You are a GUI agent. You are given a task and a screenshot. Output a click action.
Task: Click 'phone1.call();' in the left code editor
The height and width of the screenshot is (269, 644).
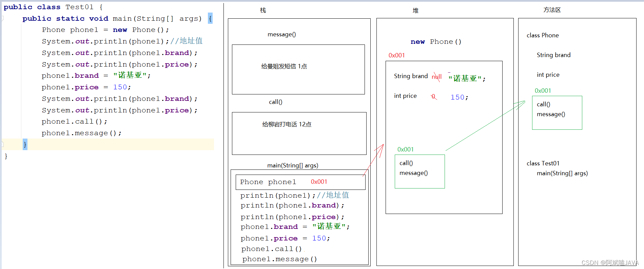[75, 122]
